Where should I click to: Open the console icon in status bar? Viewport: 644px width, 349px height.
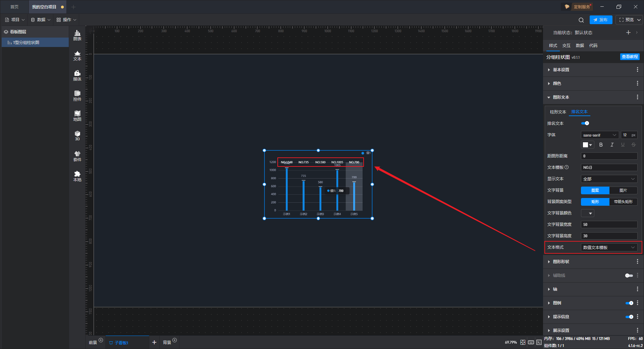(539, 342)
